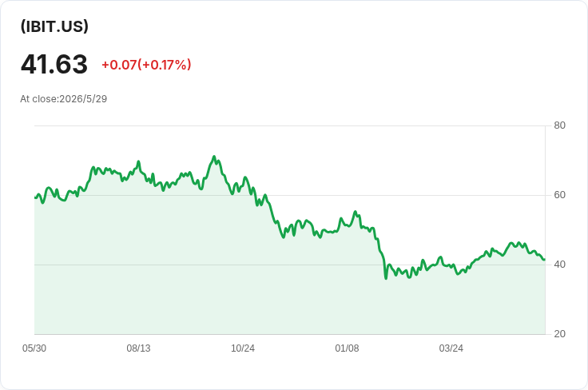Select the 60 y-axis label
588x390 pixels.
pos(559,195)
